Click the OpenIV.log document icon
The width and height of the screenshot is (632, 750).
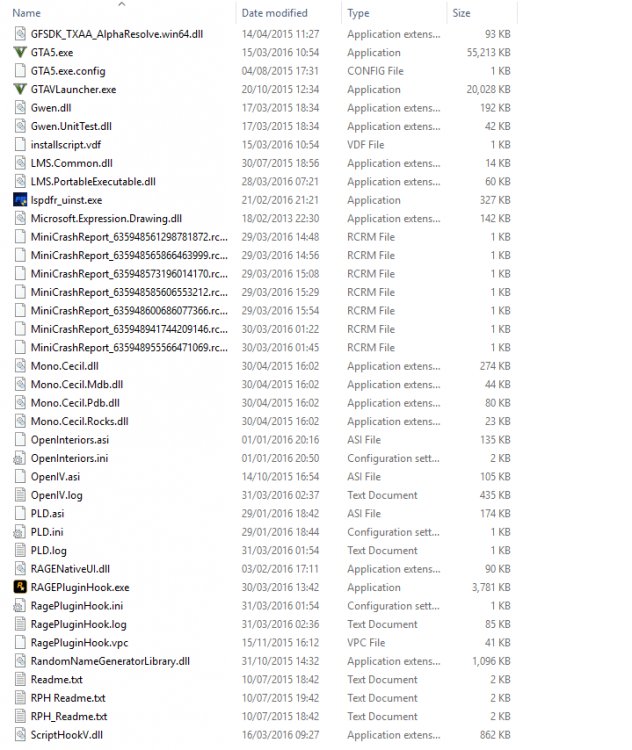20,495
